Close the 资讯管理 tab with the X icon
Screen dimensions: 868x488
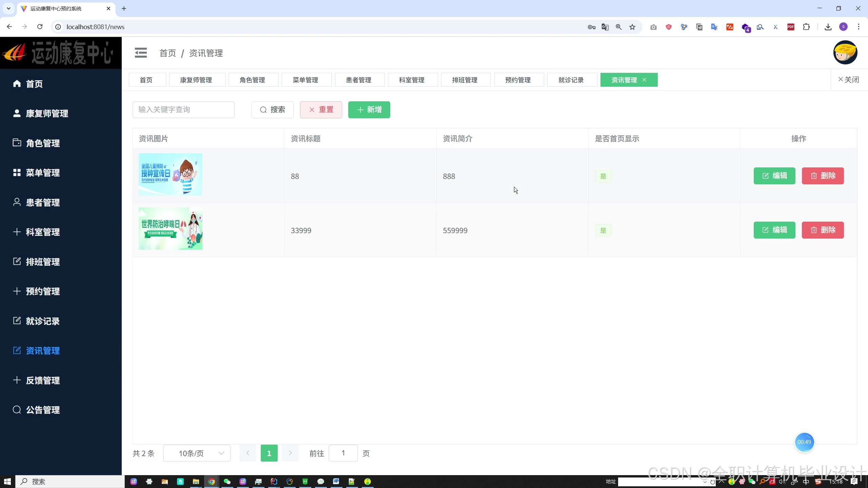[644, 80]
